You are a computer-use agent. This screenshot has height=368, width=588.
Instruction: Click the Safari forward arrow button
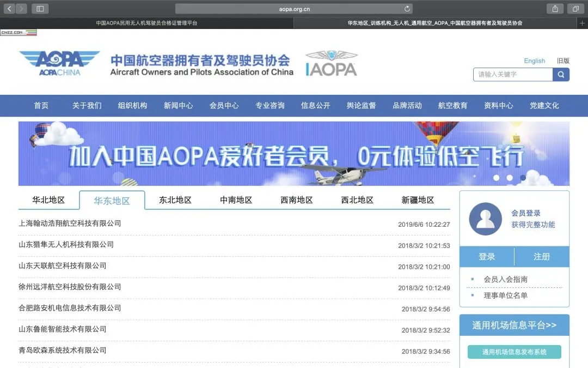[21, 9]
